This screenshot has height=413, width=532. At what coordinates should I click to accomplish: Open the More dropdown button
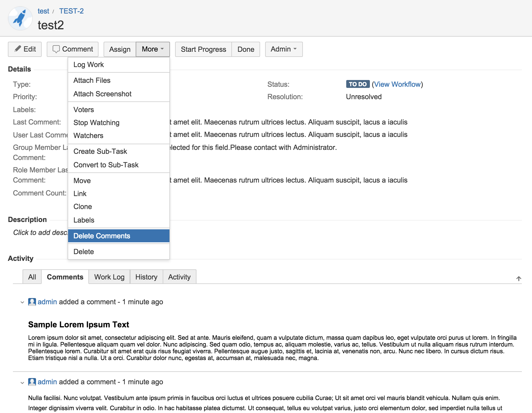(153, 49)
